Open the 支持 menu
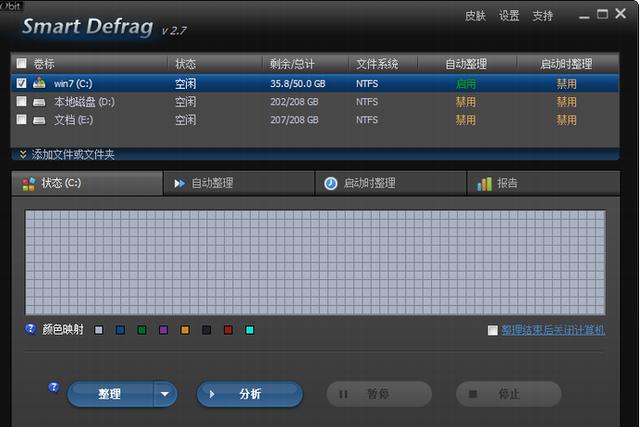The image size is (640, 427). tap(542, 16)
